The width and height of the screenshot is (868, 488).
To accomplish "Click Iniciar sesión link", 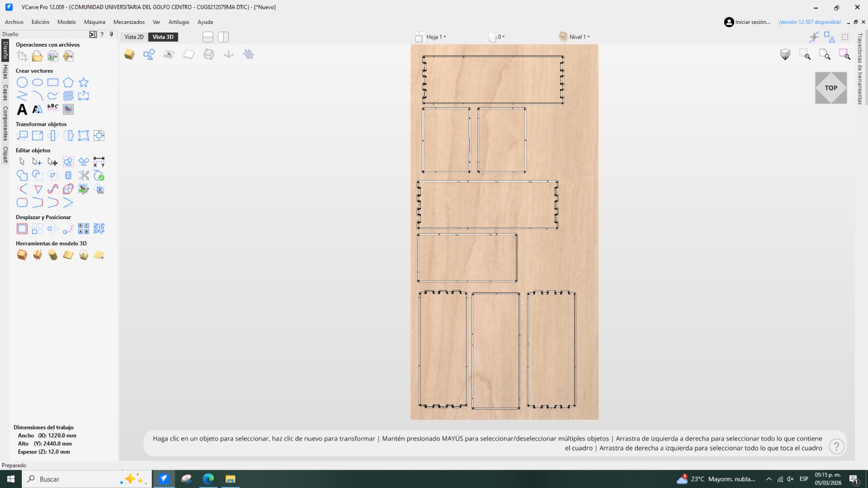I will (x=751, y=22).
